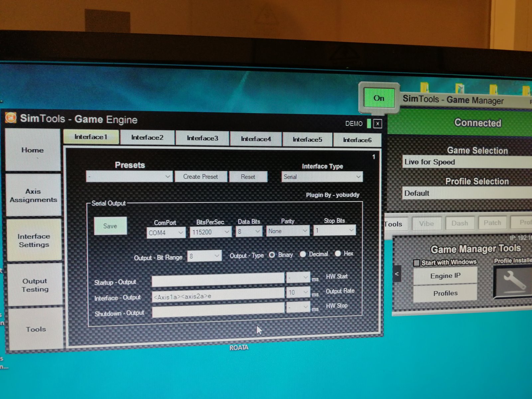Switch to the Interface3 tab
The height and width of the screenshot is (399, 532).
(x=202, y=138)
